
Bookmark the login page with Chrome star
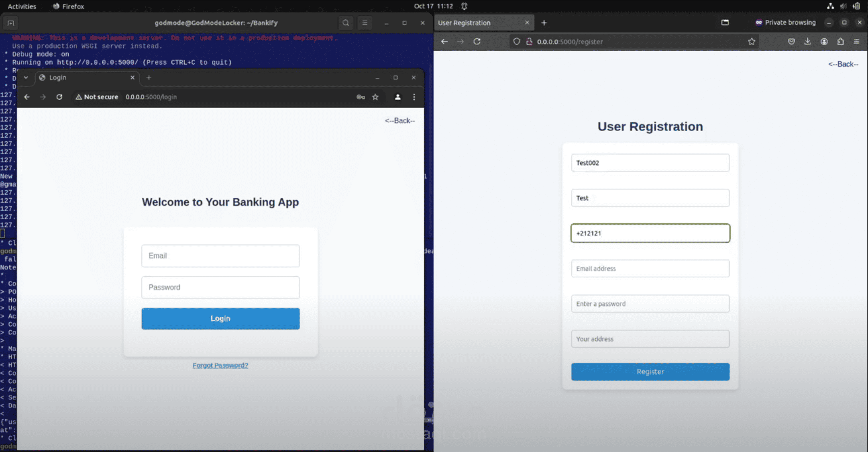click(375, 97)
